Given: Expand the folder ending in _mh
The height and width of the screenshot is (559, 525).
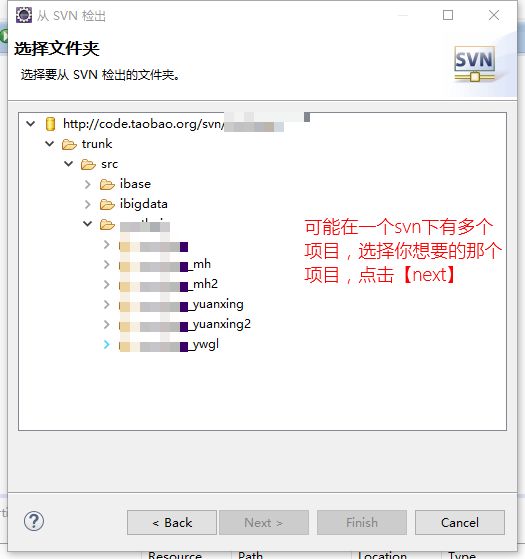Looking at the screenshot, I should point(107,264).
